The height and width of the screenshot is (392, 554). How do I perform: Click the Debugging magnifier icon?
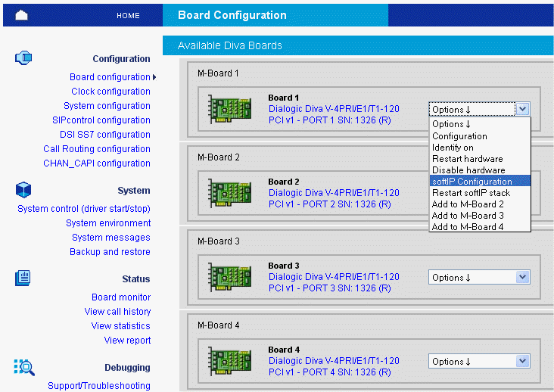[23, 368]
